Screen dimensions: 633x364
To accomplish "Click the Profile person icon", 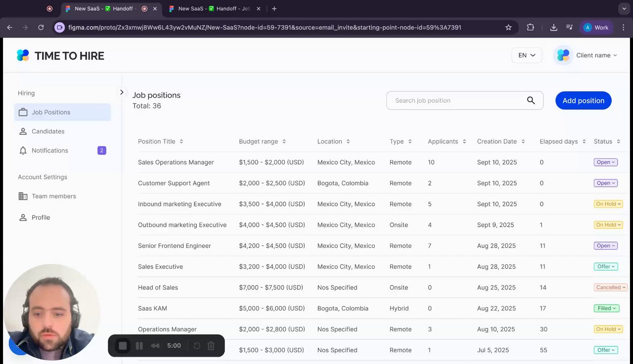I will tap(23, 217).
